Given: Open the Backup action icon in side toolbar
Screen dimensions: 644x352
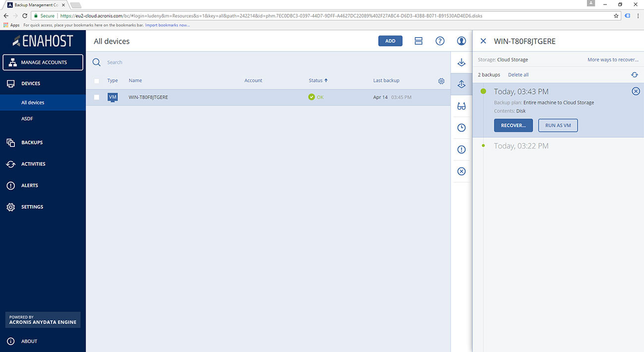Looking at the screenshot, I should 461,62.
